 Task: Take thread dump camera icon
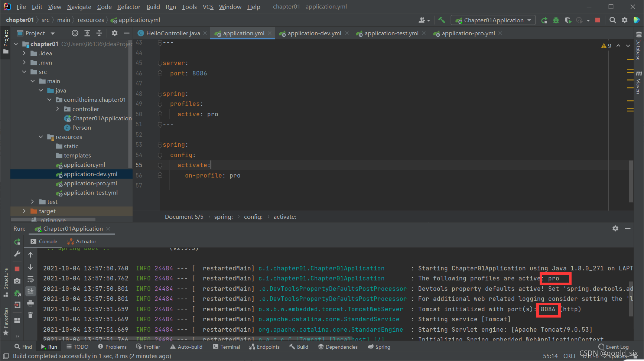click(17, 281)
